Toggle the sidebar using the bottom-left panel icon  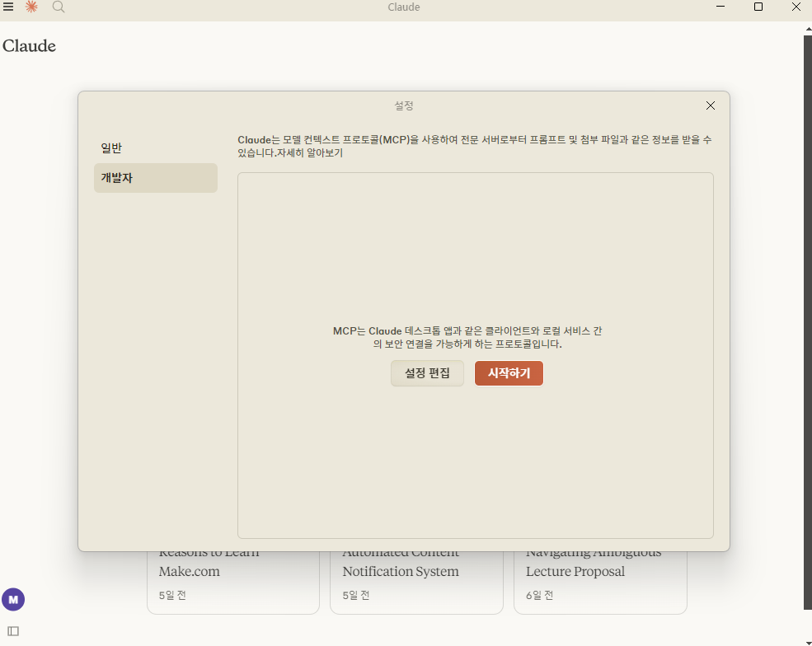coord(13,630)
